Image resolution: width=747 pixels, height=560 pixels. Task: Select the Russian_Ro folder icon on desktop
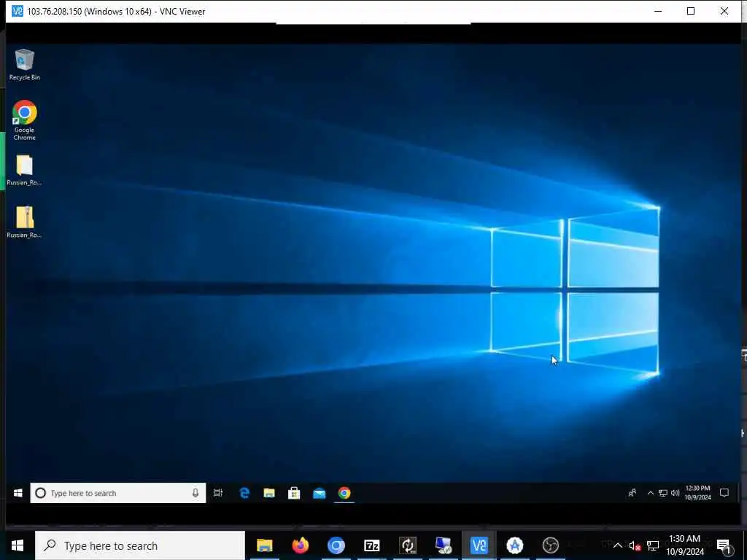point(24,170)
